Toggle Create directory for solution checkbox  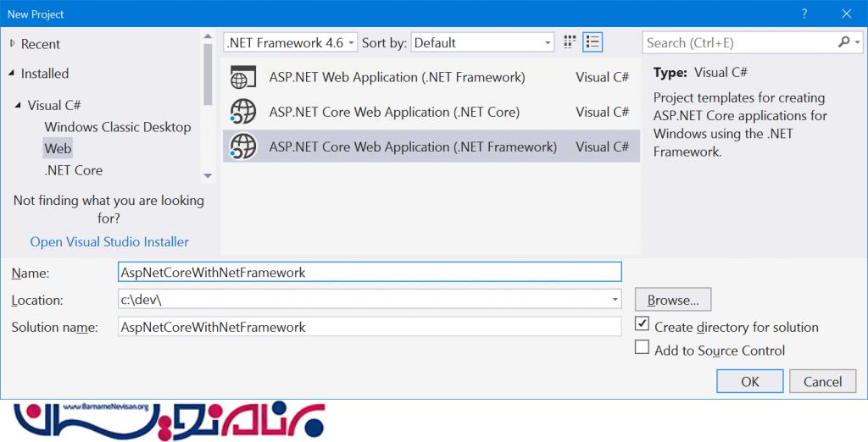click(x=642, y=323)
